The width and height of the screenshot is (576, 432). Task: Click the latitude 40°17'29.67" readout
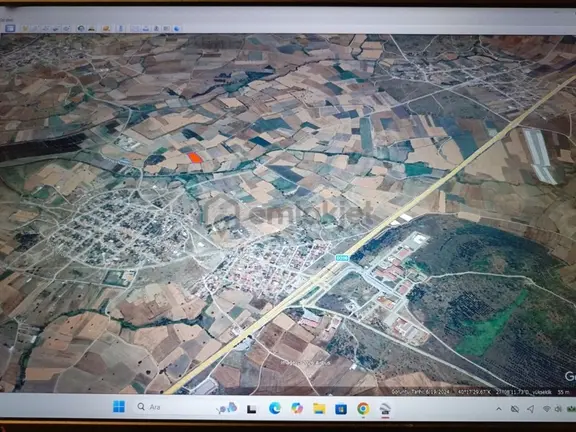pyautogui.click(x=474, y=392)
